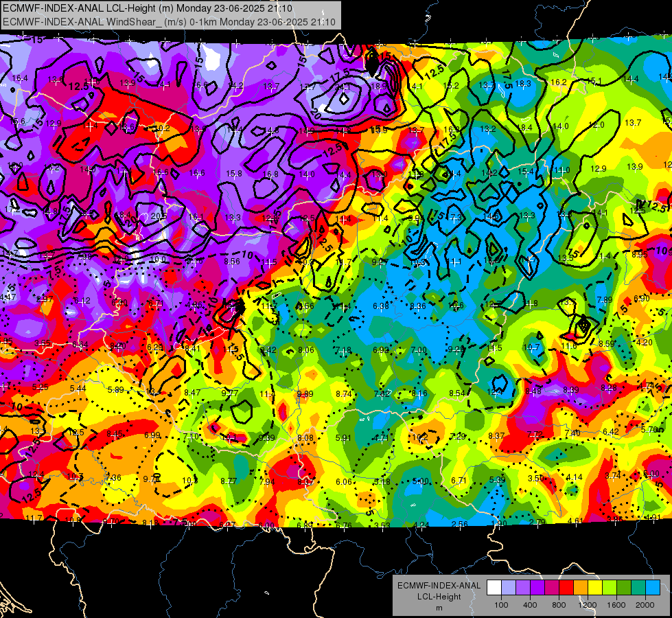Click the WindShear 0-1km title line
Image resolution: width=672 pixels, height=618 pixels.
click(169, 22)
